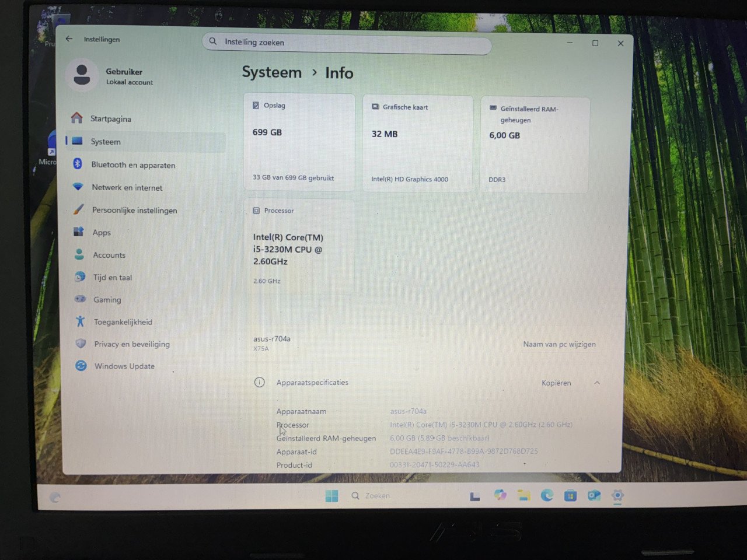This screenshot has width=747, height=560.
Task: Go to Accounts settings
Action: pyautogui.click(x=109, y=255)
